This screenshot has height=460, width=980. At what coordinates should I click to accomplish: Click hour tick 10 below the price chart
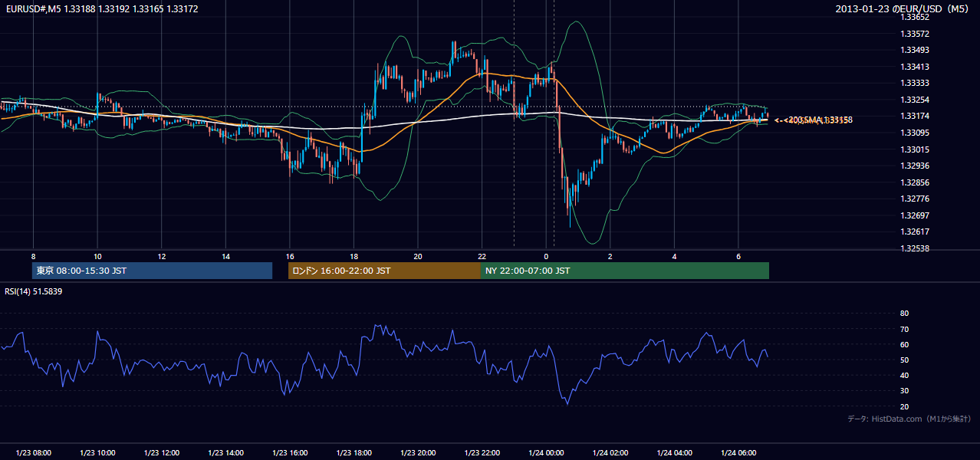point(97,256)
